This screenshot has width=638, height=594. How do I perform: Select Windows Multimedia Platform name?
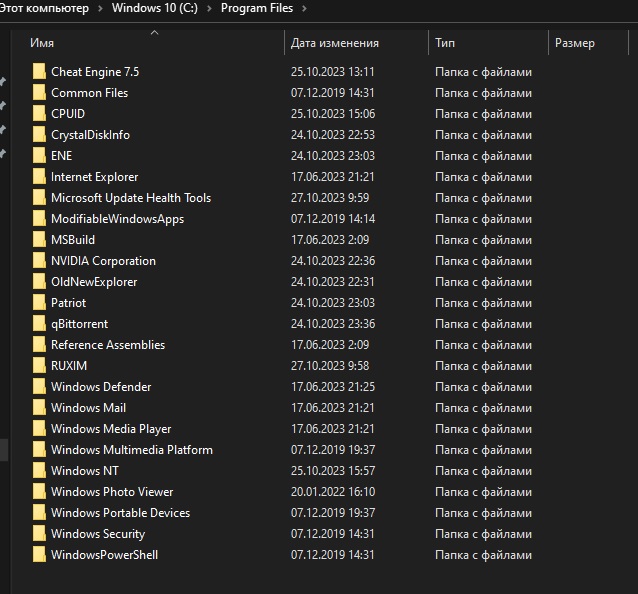(x=132, y=450)
